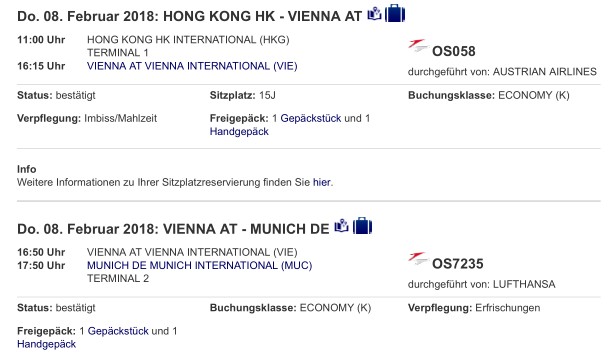The image size is (613, 363).
Task: Click the Info section heading
Action: [x=27, y=169]
